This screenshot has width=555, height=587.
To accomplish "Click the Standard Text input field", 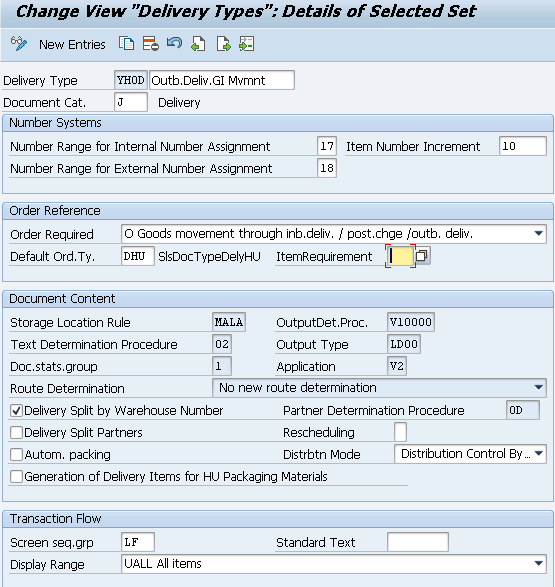I will point(418,542).
